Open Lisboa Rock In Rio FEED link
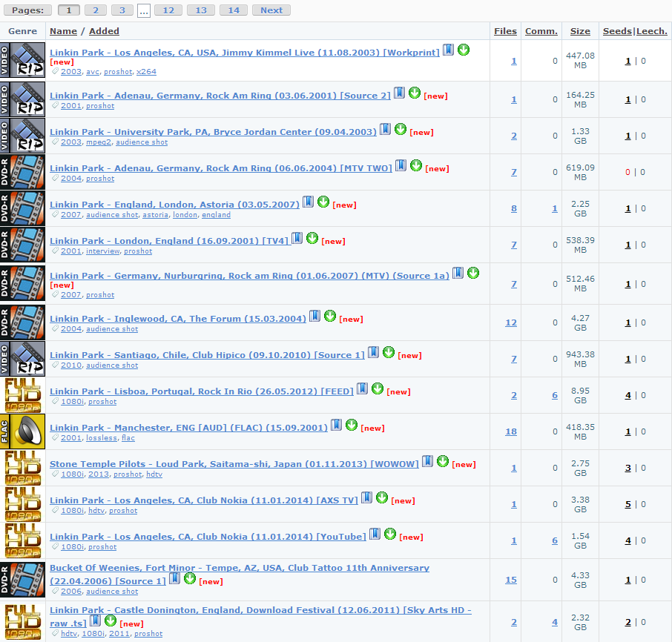The image size is (672, 642). 202,391
